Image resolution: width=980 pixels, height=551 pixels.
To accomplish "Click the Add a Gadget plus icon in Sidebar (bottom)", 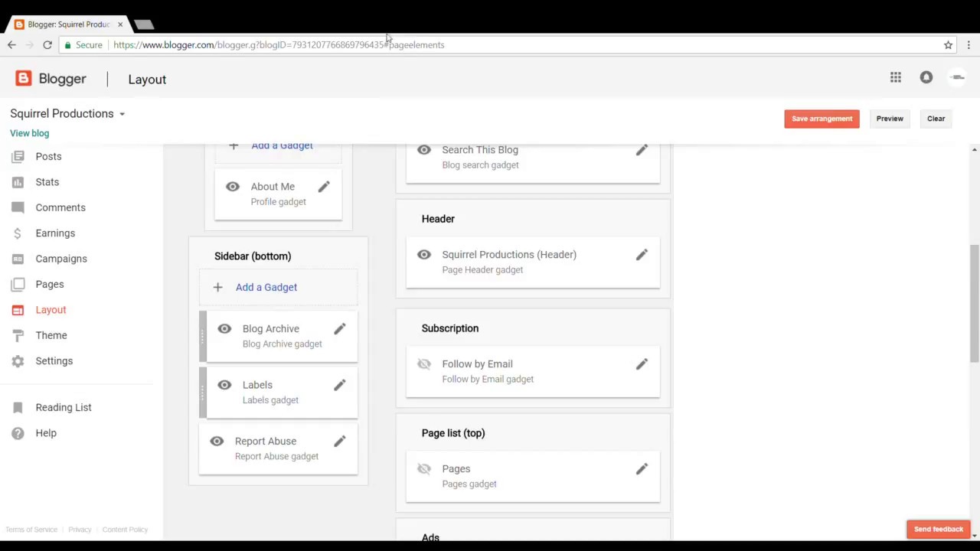I will 218,287.
